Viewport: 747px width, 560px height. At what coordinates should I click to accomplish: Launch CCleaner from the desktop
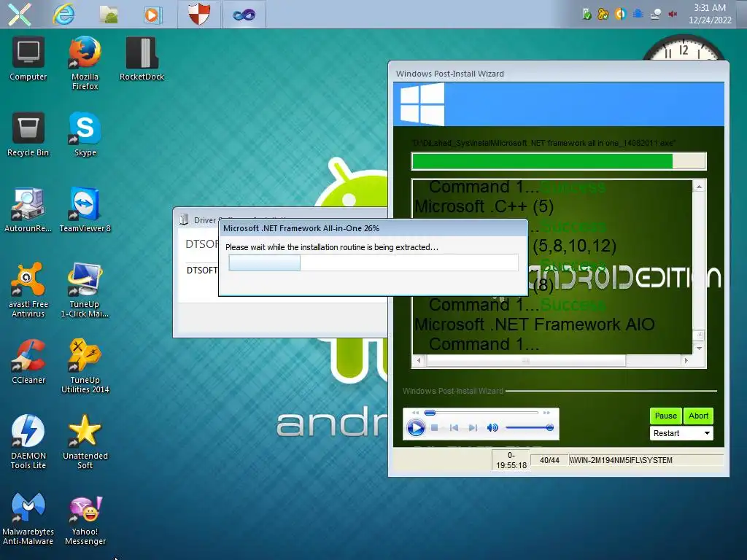coord(28,362)
